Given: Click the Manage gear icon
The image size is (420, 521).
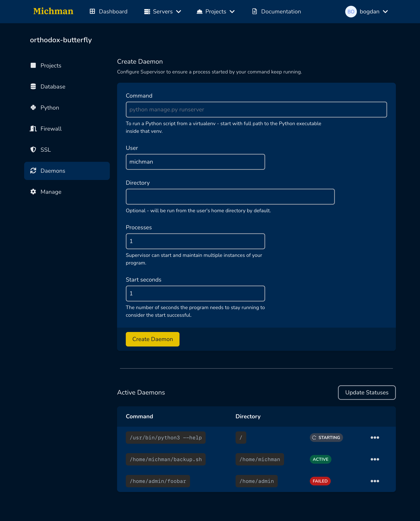Looking at the screenshot, I should [x=33, y=192].
